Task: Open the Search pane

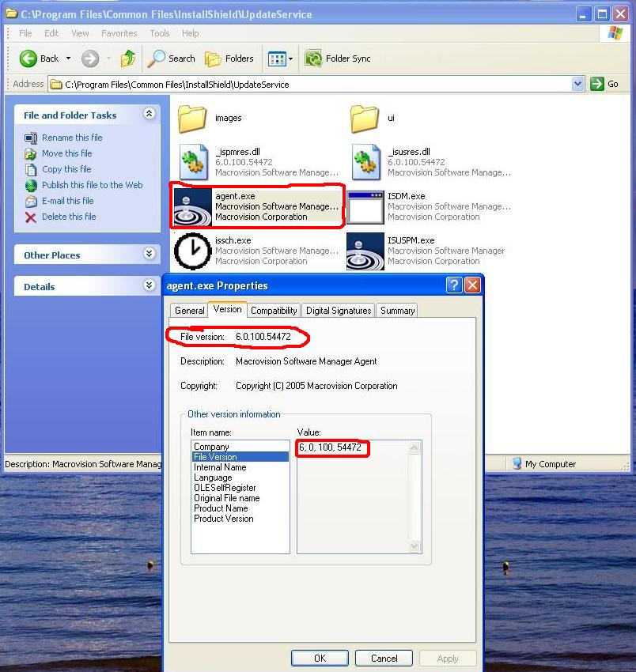Action: (171, 59)
